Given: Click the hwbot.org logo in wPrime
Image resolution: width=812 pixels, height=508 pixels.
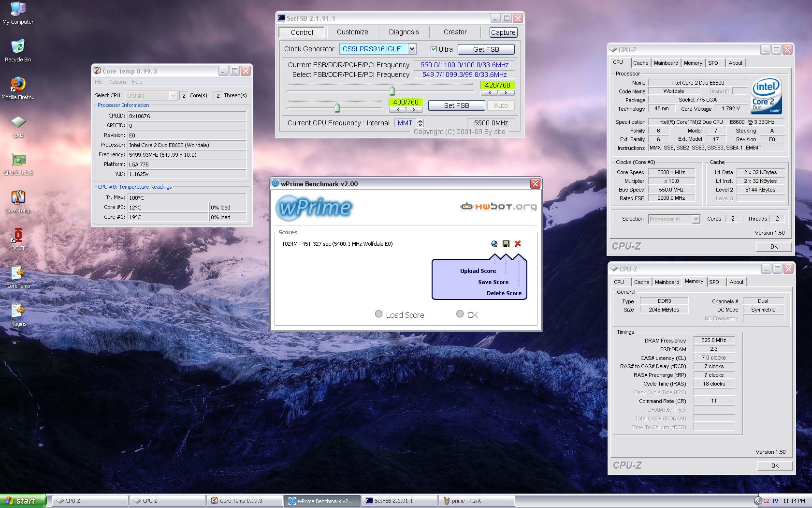Looking at the screenshot, I should pos(498,207).
